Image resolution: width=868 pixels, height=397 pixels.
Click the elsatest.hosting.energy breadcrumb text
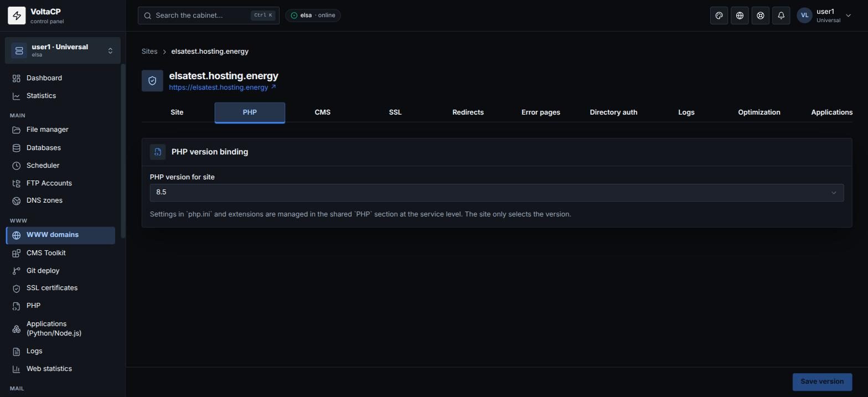[210, 51]
